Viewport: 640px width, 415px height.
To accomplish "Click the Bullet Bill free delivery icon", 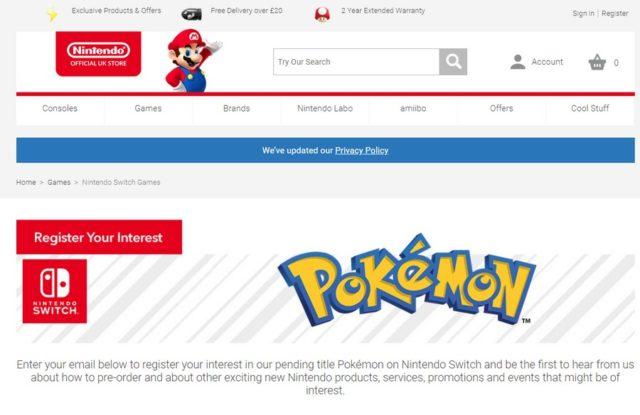I will coord(191,14).
